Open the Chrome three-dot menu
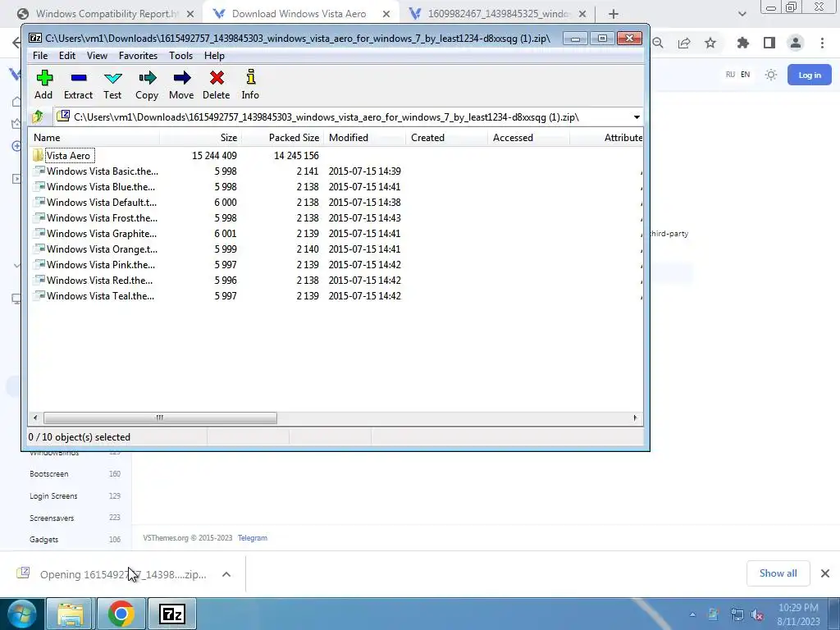This screenshot has height=630, width=840. pos(822,43)
